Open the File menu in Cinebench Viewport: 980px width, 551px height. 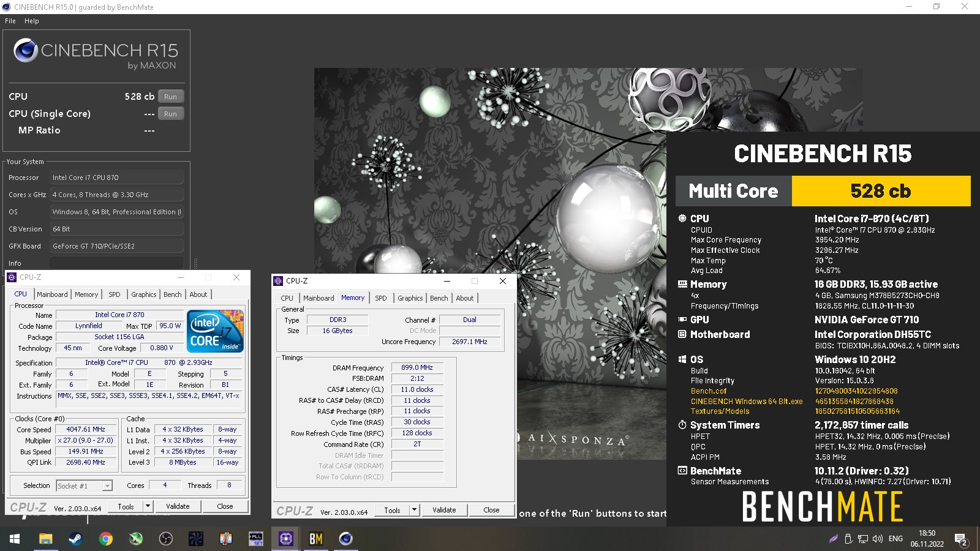(x=10, y=21)
